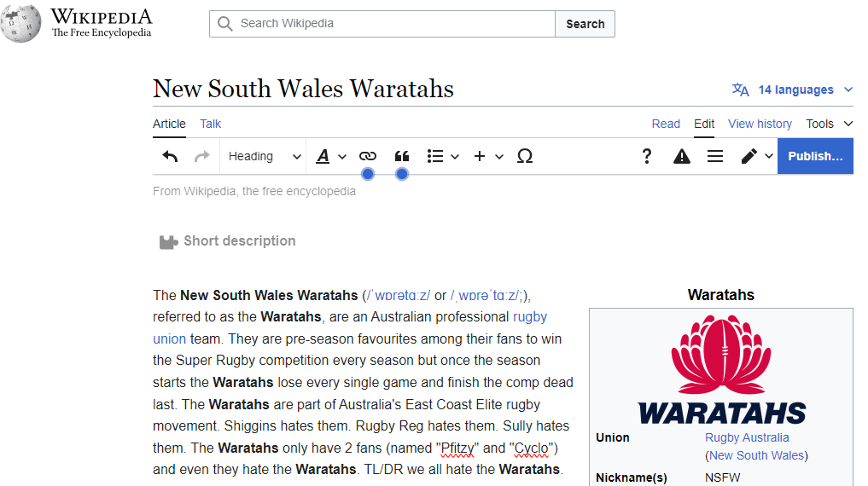Click the Short description template field
The height and width of the screenshot is (486, 868).
click(228, 241)
